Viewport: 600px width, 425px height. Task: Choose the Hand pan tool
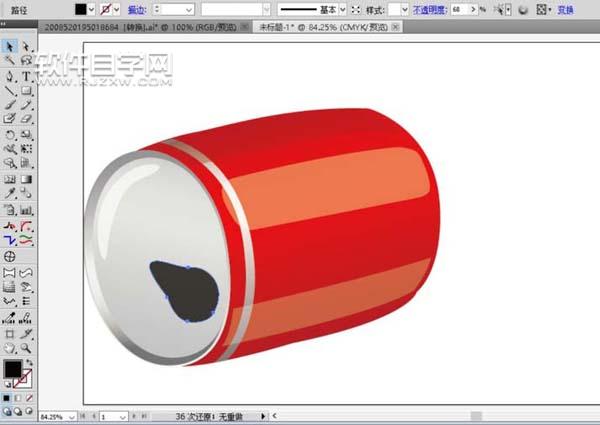pos(9,348)
